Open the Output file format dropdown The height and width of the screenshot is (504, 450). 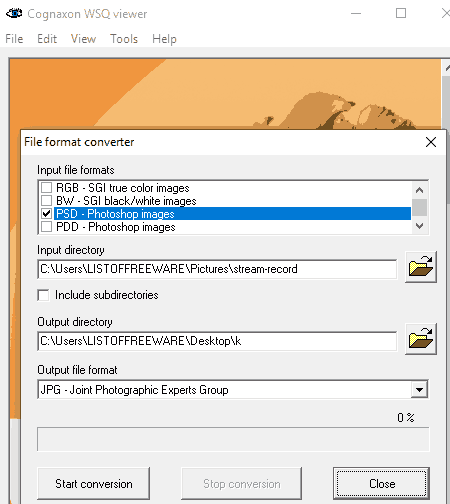(x=419, y=389)
